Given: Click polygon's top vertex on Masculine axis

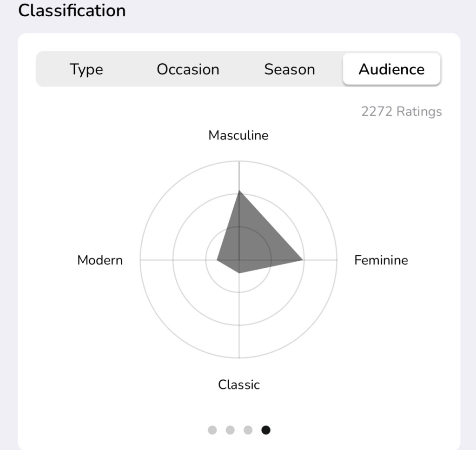Looking at the screenshot, I should pos(239,191).
